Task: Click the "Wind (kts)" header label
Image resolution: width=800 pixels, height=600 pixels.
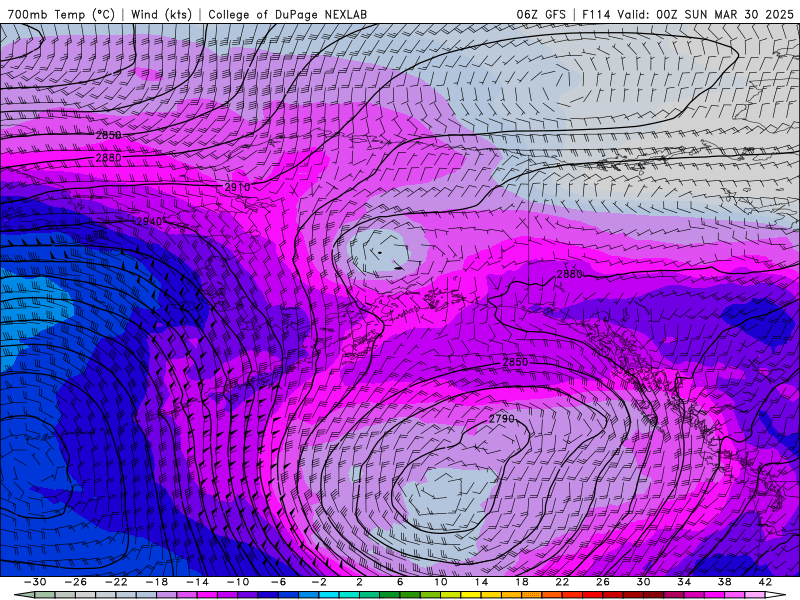Action: [161, 14]
